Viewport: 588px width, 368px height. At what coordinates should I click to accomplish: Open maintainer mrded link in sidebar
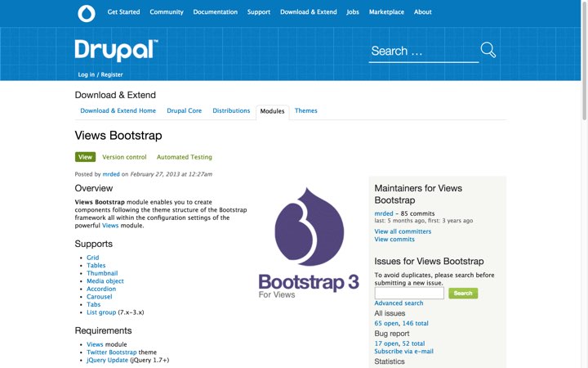(x=384, y=213)
